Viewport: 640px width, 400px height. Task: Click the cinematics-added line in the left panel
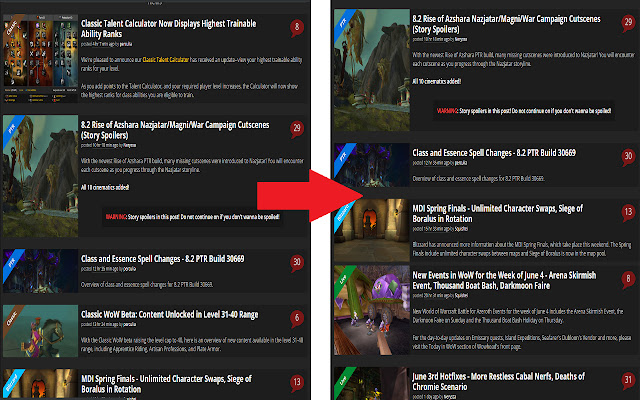click(105, 187)
